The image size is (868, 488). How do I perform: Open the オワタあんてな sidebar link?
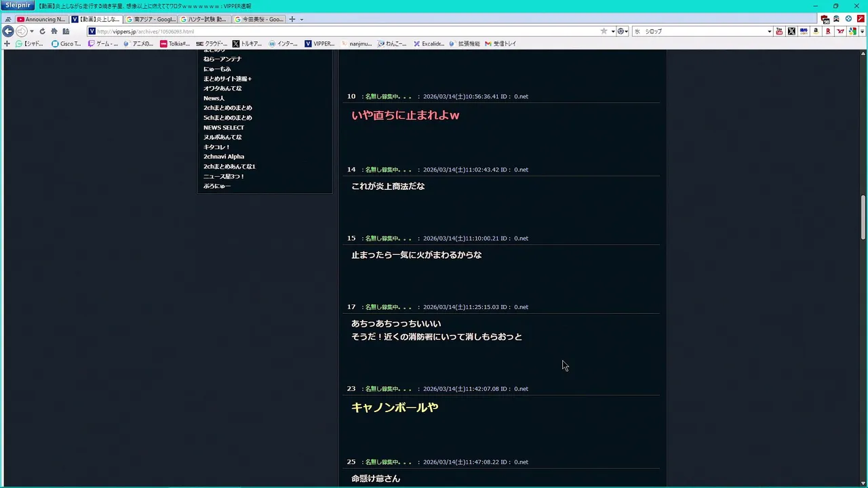[222, 88]
